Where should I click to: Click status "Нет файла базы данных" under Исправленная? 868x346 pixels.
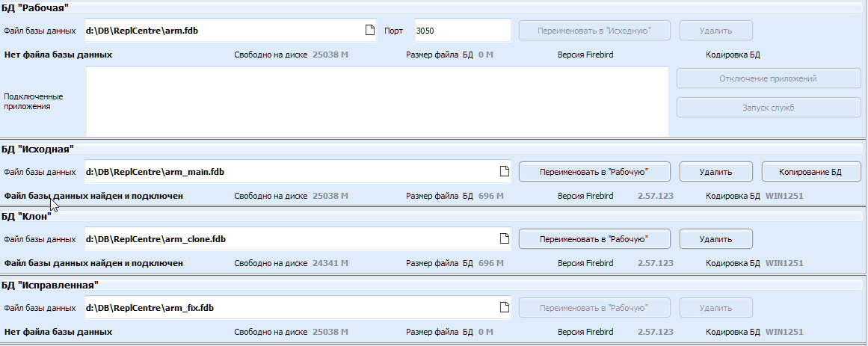(x=58, y=332)
